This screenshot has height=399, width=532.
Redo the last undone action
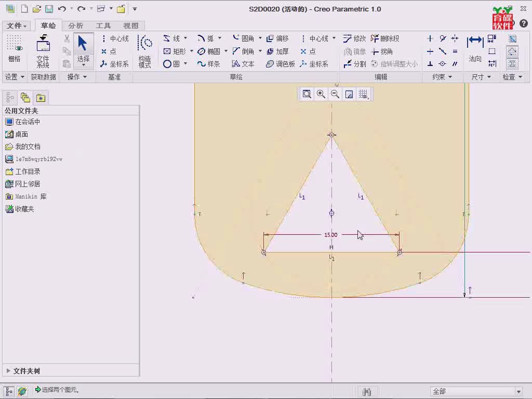click(81, 9)
